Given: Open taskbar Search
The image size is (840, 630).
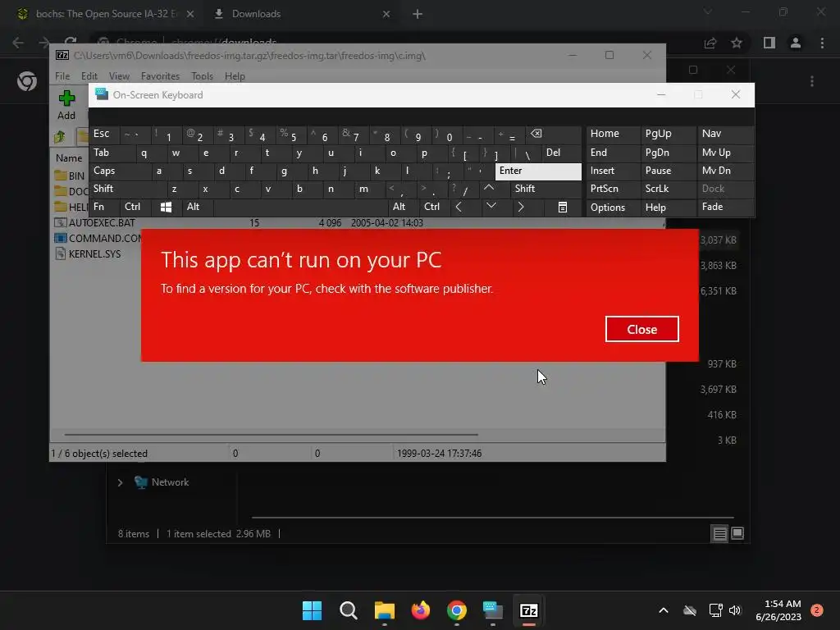Looking at the screenshot, I should (x=348, y=610).
